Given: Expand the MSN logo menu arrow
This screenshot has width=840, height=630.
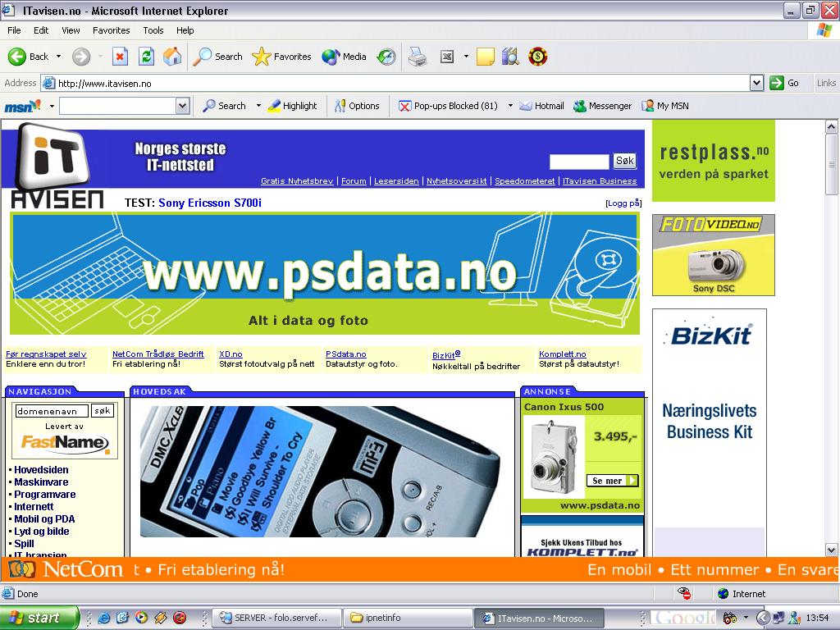Looking at the screenshot, I should pyautogui.click(x=52, y=106).
